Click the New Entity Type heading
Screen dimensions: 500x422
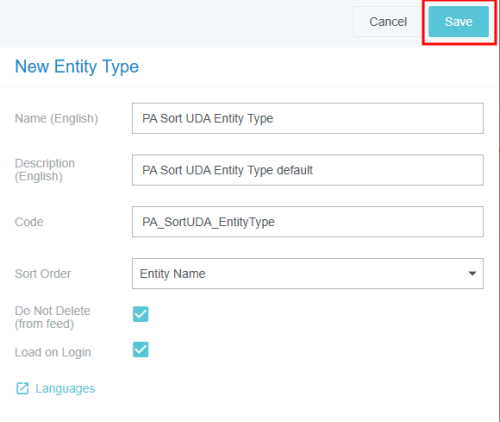(x=77, y=67)
